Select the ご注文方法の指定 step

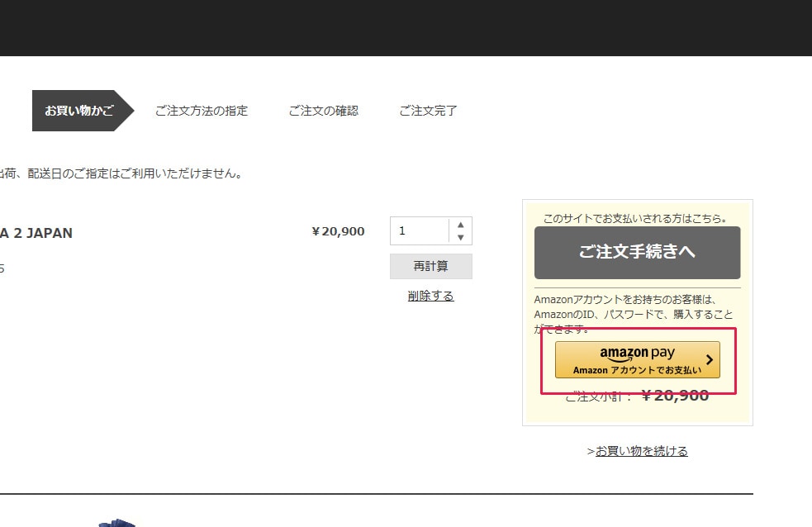pos(201,111)
